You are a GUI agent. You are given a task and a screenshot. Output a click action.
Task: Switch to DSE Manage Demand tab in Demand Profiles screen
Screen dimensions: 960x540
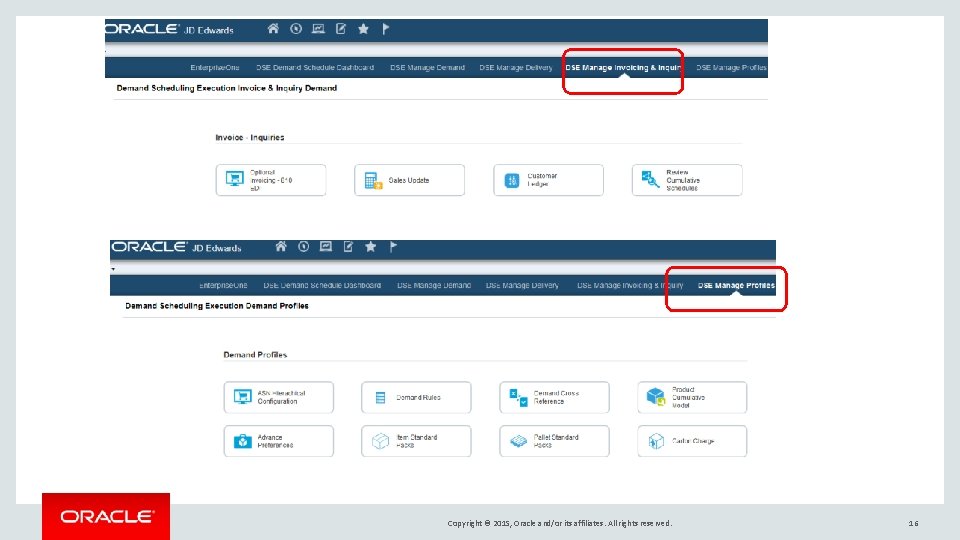[434, 285]
